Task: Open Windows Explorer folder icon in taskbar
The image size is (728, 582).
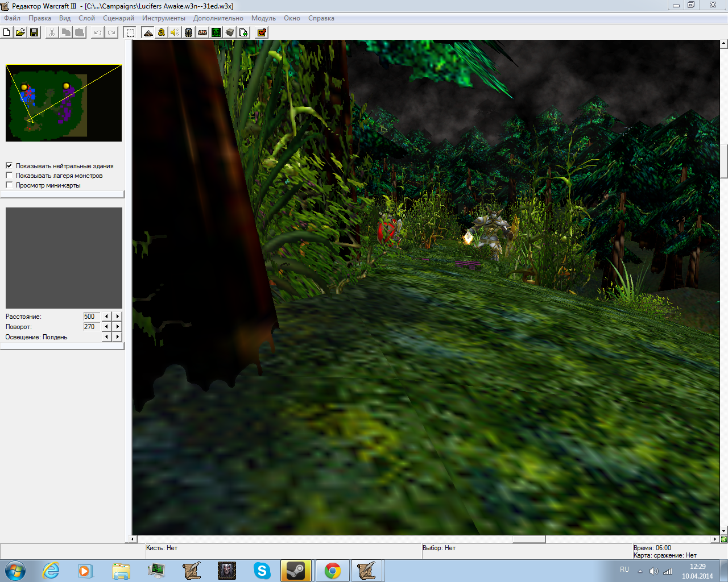Action: click(x=121, y=571)
